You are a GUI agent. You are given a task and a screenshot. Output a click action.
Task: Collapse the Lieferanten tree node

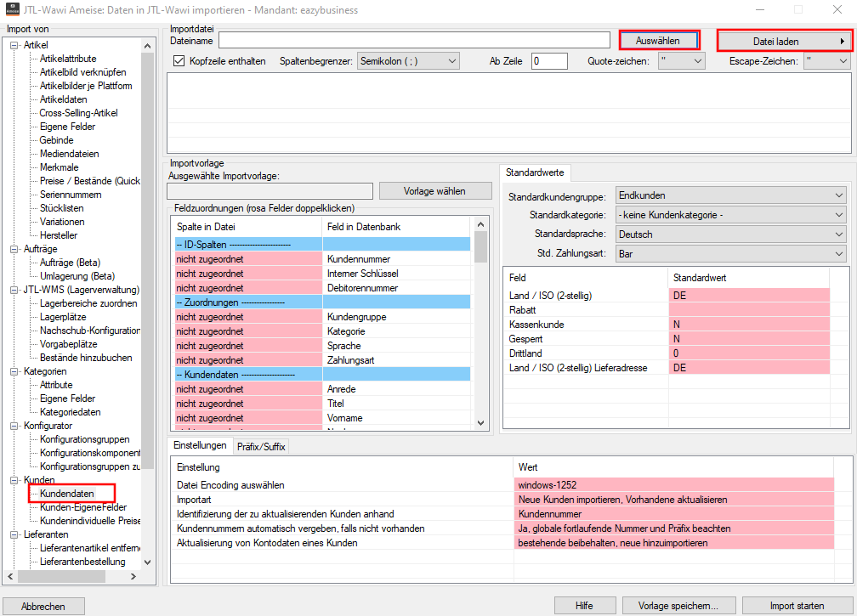coord(14,534)
